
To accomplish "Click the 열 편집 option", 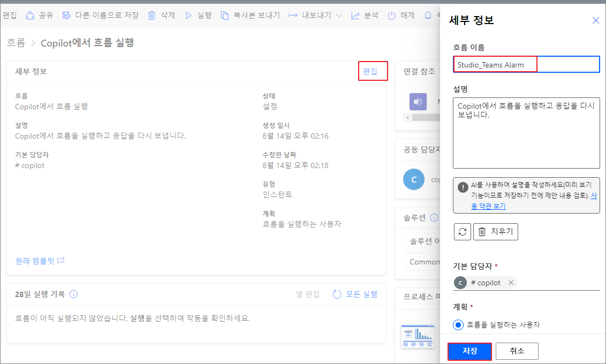I will 308,294.
